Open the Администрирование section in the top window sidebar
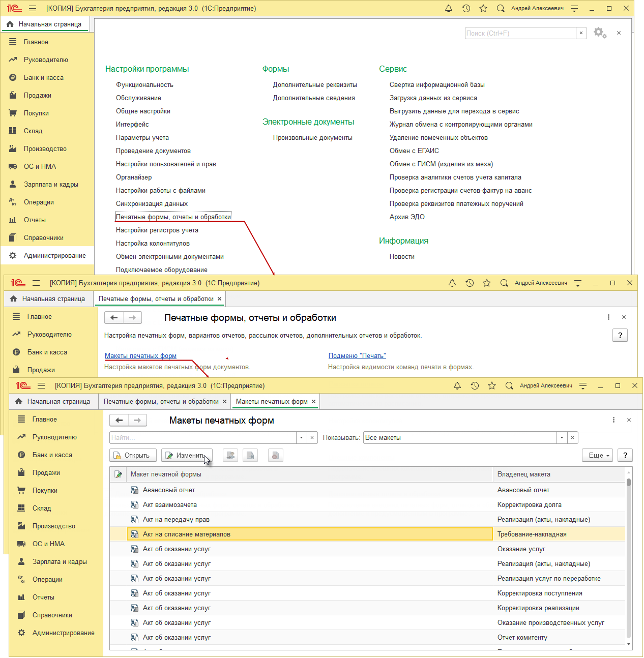The width and height of the screenshot is (644, 658). [x=47, y=255]
